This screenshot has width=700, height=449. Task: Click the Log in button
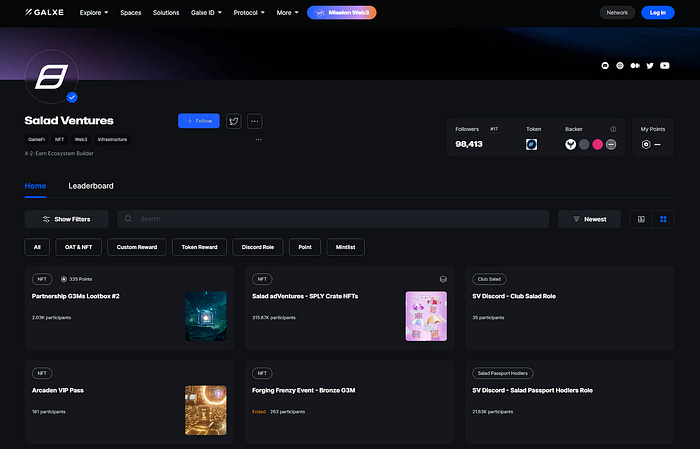(x=658, y=12)
